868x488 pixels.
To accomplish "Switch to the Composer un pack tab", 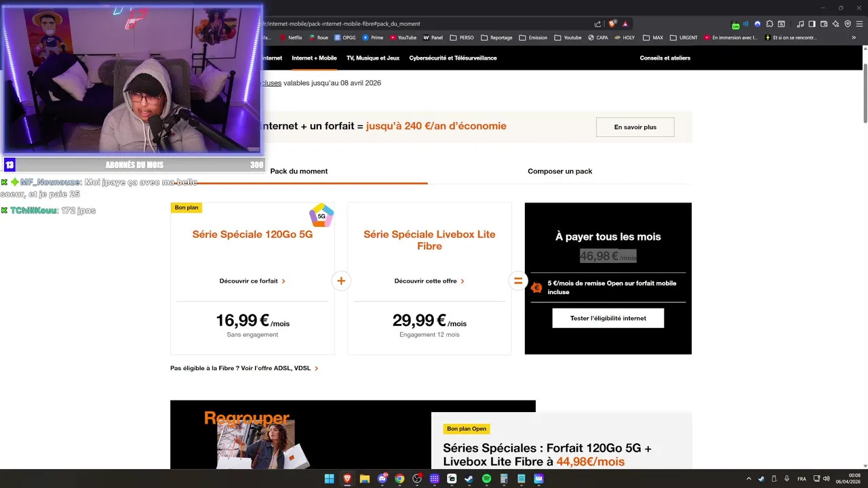I will pyautogui.click(x=560, y=171).
